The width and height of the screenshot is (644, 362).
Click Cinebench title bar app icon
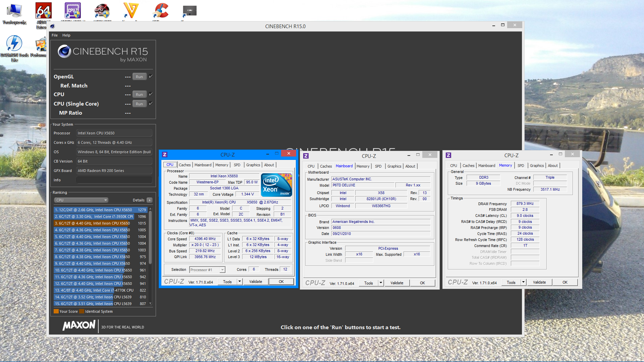[52, 26]
